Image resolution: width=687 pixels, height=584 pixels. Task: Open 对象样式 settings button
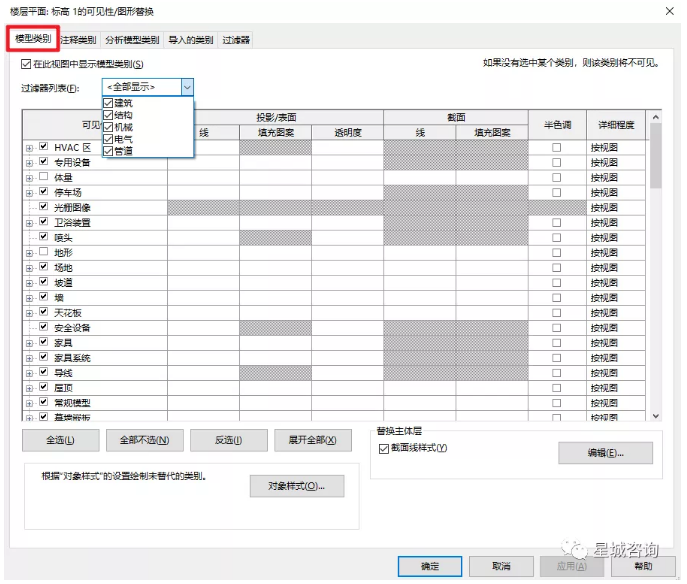coord(297,486)
